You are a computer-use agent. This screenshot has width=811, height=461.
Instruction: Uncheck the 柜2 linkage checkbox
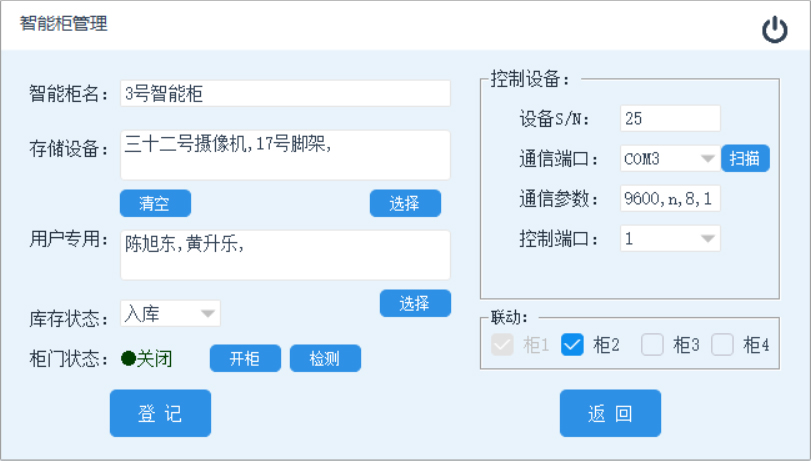[x=572, y=345]
